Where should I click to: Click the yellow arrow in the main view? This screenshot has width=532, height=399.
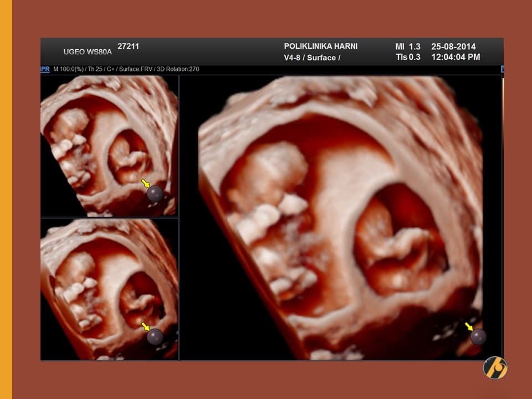469,326
